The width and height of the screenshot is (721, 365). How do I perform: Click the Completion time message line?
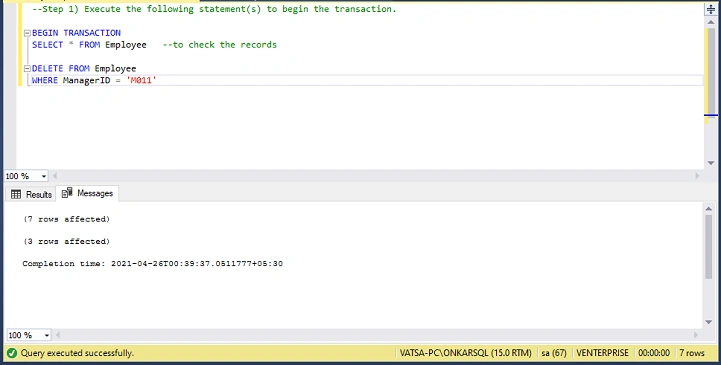[153, 263]
